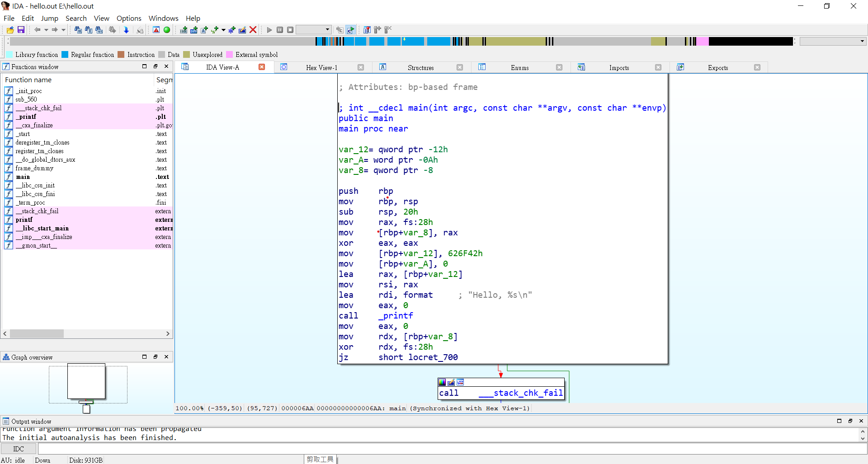Click the _printf call operand
Viewport: 868px width, 464px height.
tap(396, 316)
